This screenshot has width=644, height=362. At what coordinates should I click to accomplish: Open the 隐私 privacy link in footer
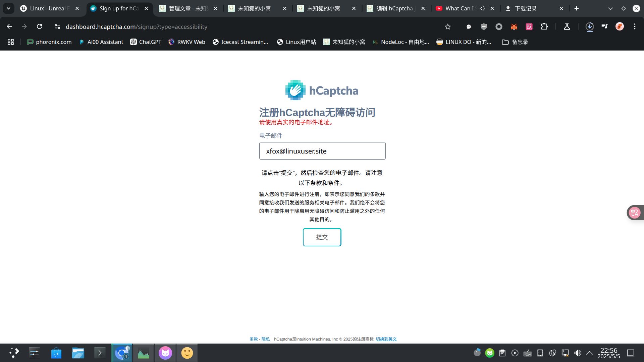point(266,339)
